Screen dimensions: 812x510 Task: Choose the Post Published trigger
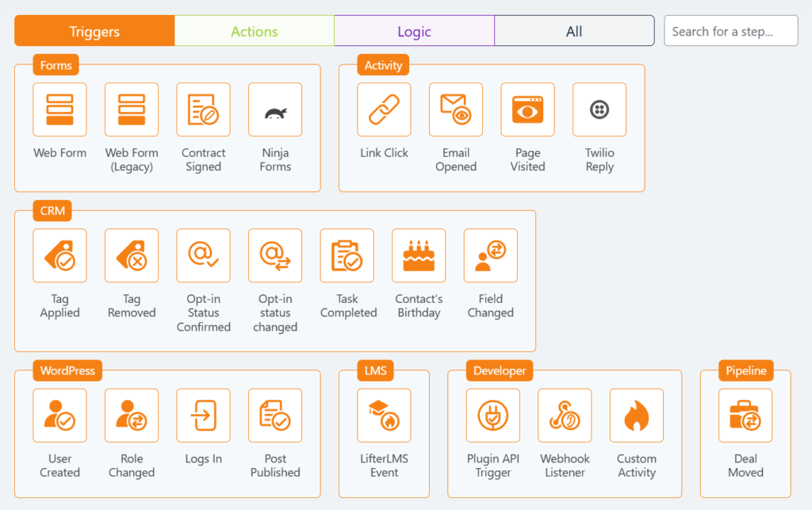click(x=275, y=416)
